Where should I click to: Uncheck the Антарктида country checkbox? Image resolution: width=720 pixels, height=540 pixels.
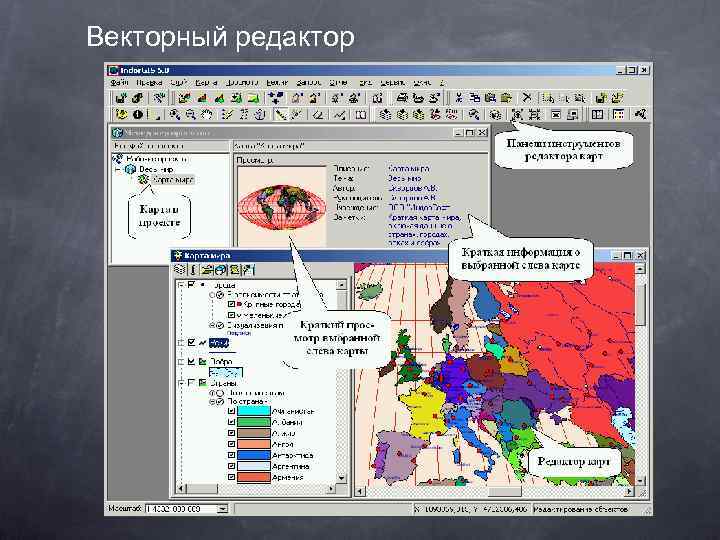231,455
